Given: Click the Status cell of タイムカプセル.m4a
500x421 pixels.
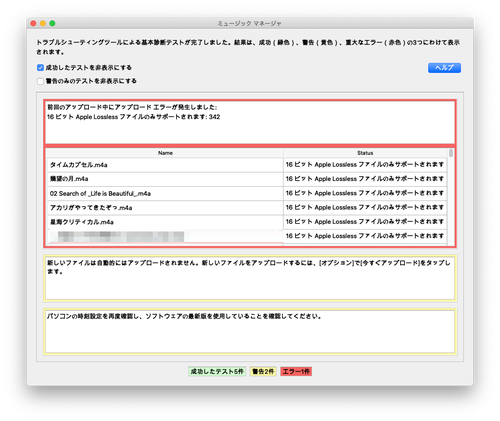Looking at the screenshot, I should [365, 165].
